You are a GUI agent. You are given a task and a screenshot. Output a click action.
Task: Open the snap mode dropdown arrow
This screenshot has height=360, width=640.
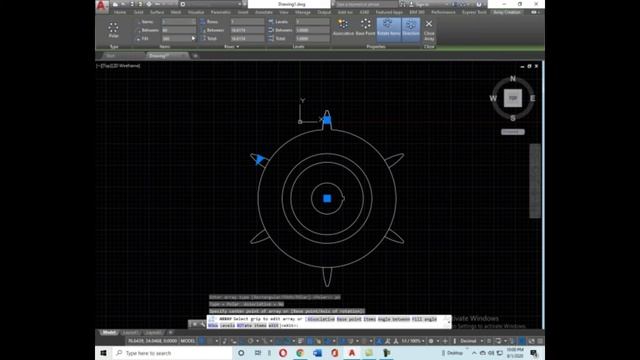pos(216,341)
